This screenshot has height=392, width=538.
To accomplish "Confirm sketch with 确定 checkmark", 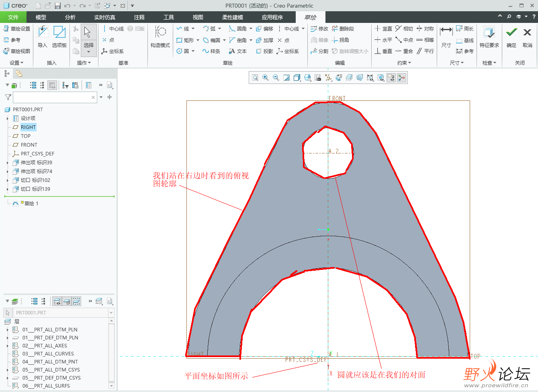I will tap(511, 37).
